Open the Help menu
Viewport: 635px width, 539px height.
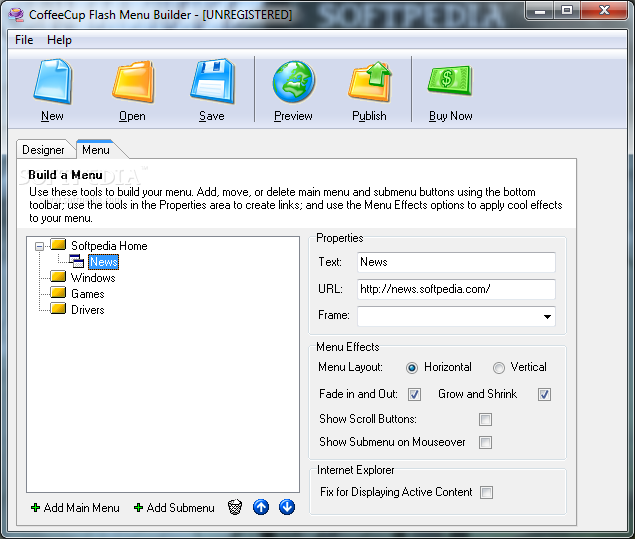coord(59,40)
